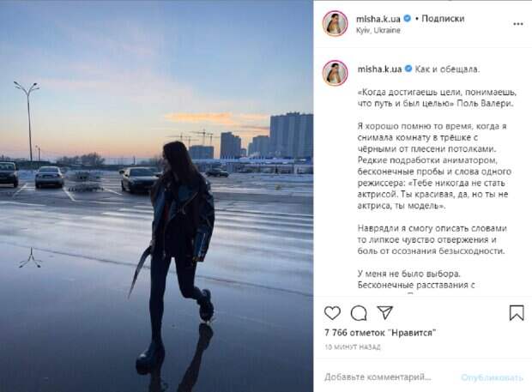This screenshot has width=532, height=392.
Task: Click verified badge in header
Action: coord(408,19)
